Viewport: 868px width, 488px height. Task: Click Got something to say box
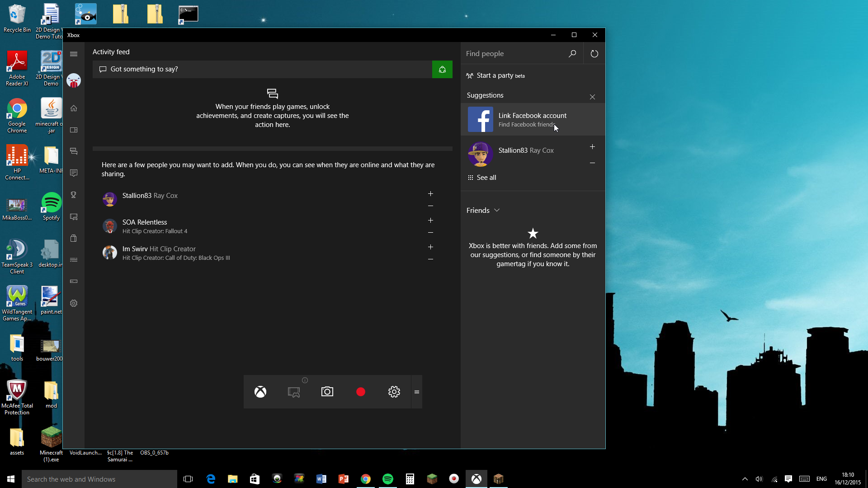pos(262,69)
